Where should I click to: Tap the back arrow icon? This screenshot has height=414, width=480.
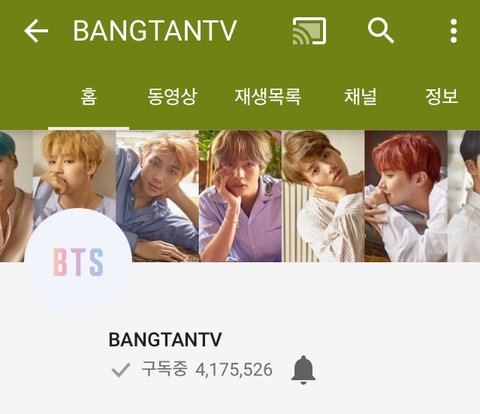pyautogui.click(x=36, y=31)
